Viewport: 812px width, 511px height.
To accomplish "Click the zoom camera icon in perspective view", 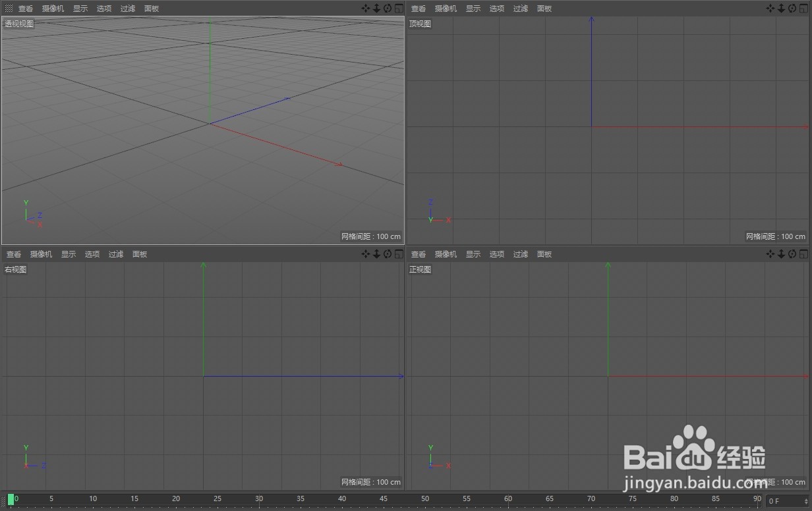I will pyautogui.click(x=377, y=9).
